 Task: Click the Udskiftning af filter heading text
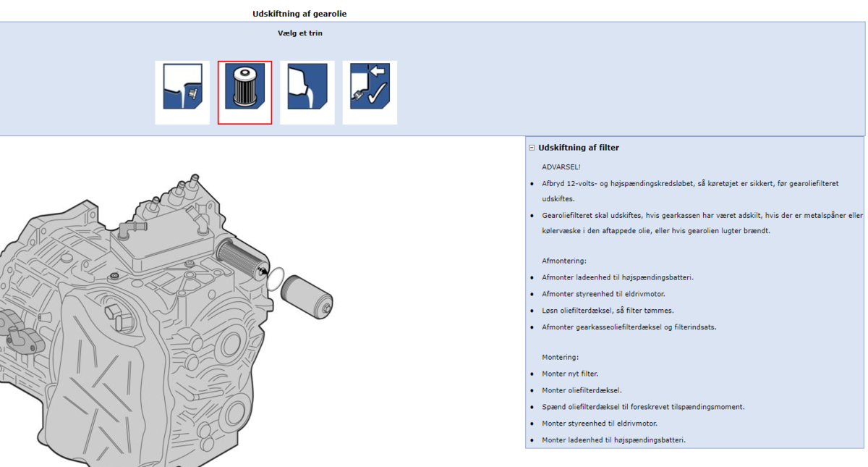click(578, 148)
